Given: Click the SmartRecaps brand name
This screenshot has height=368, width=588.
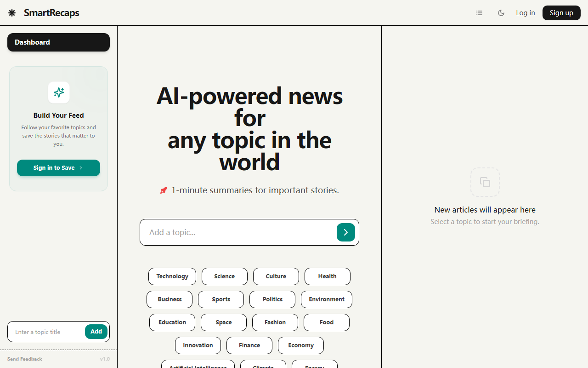Looking at the screenshot, I should coord(51,13).
